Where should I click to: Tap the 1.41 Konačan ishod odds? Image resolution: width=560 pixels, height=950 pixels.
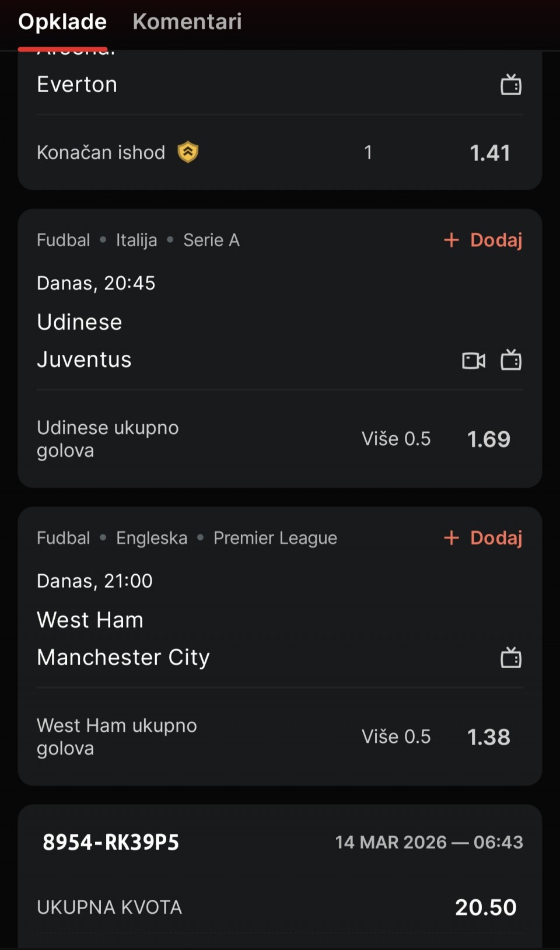pos(489,153)
